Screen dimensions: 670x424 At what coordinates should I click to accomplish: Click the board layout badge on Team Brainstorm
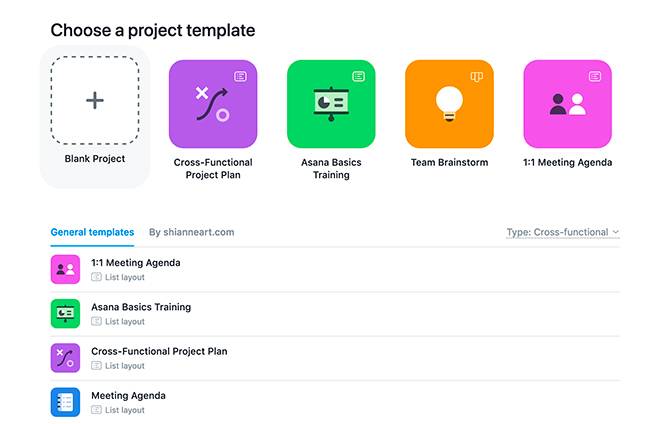[x=477, y=76]
